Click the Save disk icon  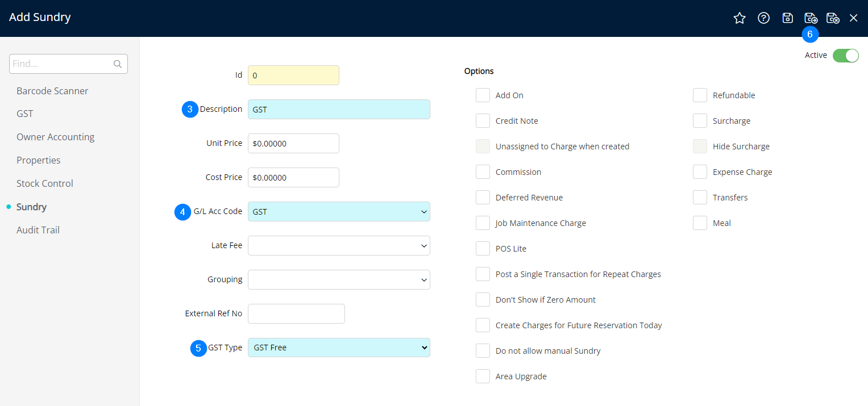787,18
